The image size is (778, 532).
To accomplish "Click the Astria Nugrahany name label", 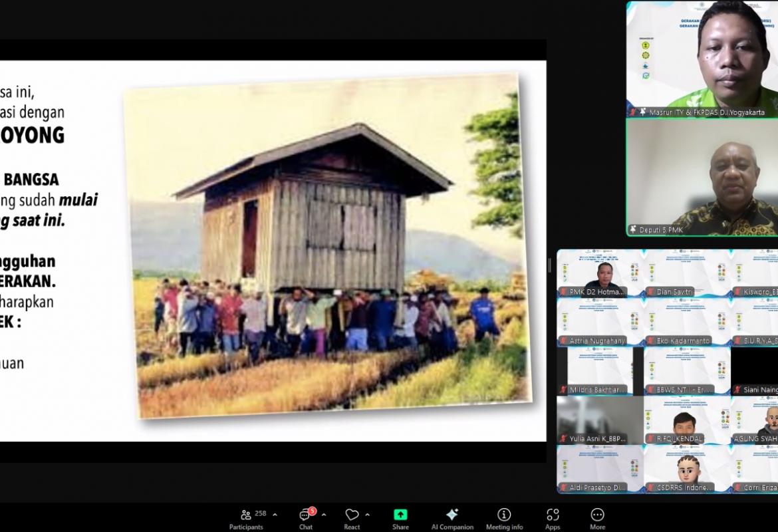I will tap(598, 340).
